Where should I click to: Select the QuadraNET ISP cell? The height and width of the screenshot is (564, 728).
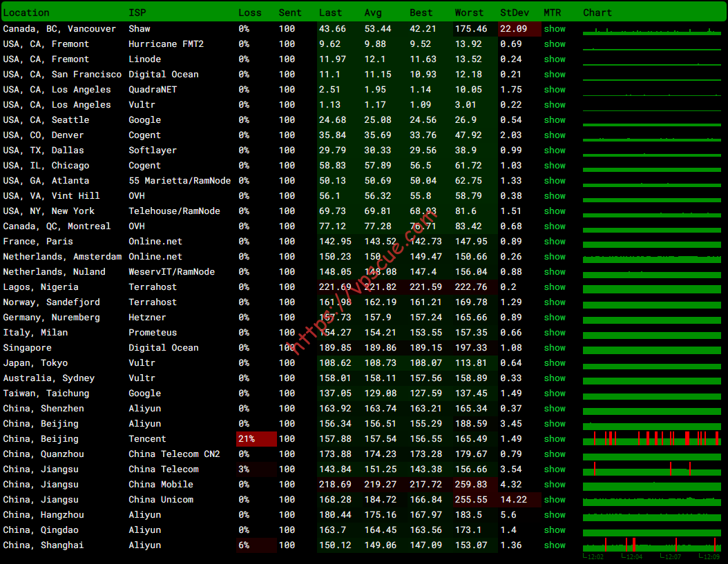click(153, 90)
